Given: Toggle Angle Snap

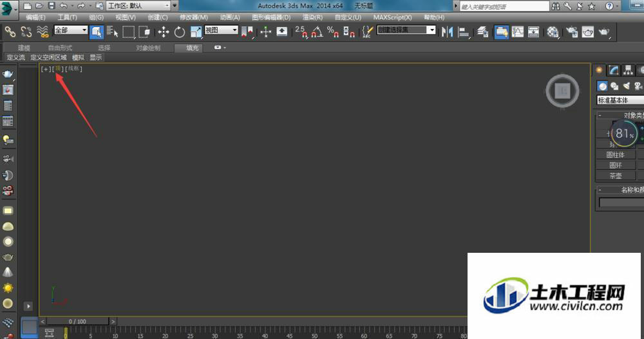Looking at the screenshot, I should tap(317, 32).
